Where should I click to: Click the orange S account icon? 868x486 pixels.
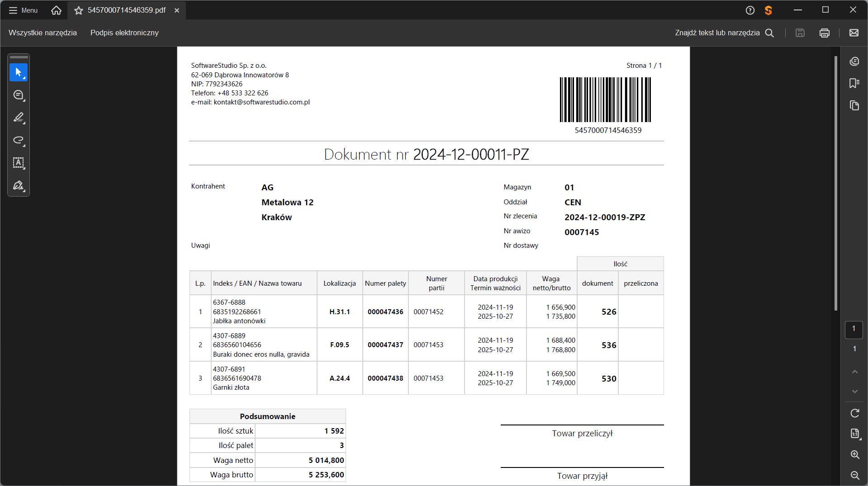pyautogui.click(x=768, y=10)
